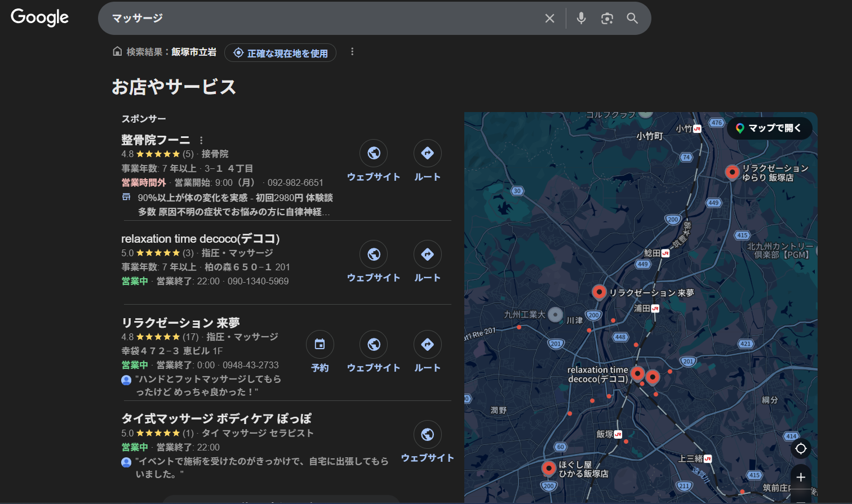Clear the search box text

[549, 19]
